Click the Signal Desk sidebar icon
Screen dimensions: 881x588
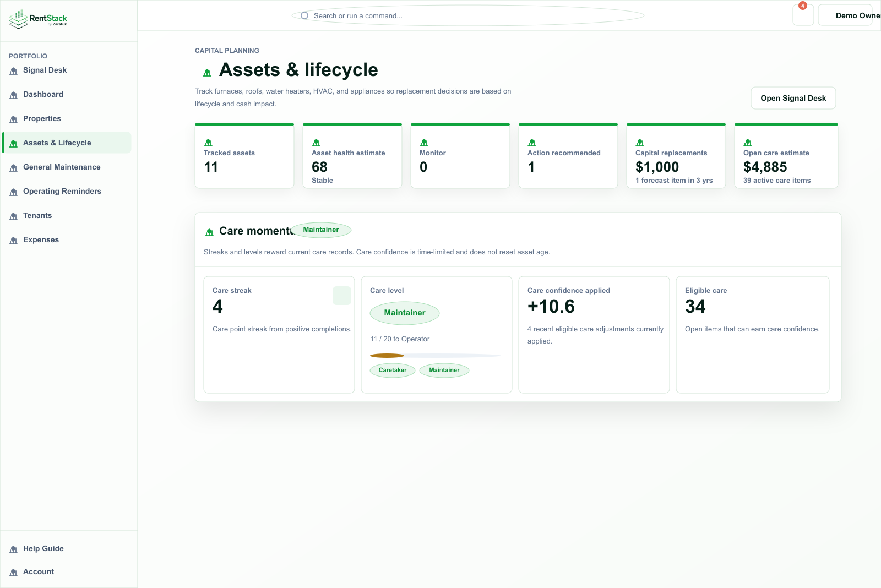point(13,71)
